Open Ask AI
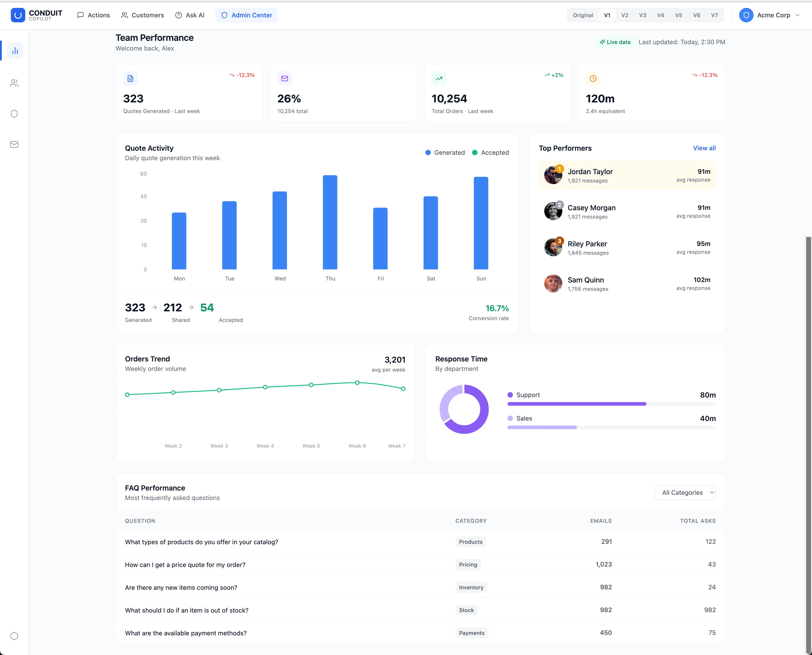The image size is (812, 655). [x=190, y=15]
